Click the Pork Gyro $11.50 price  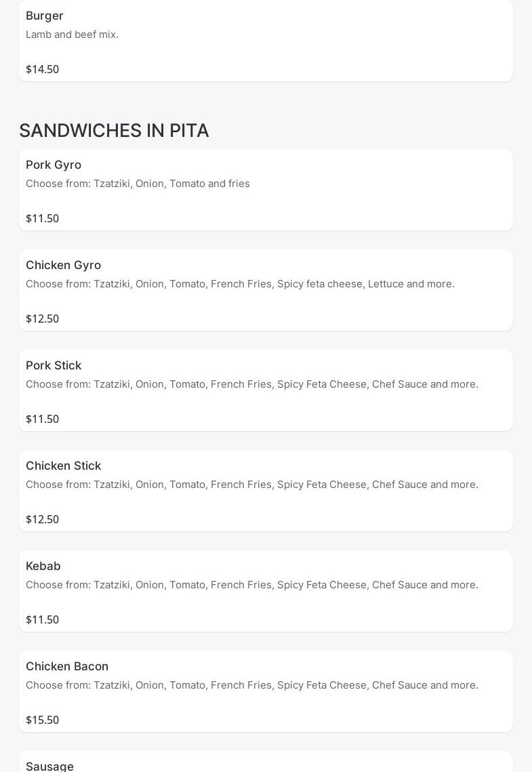[42, 218]
